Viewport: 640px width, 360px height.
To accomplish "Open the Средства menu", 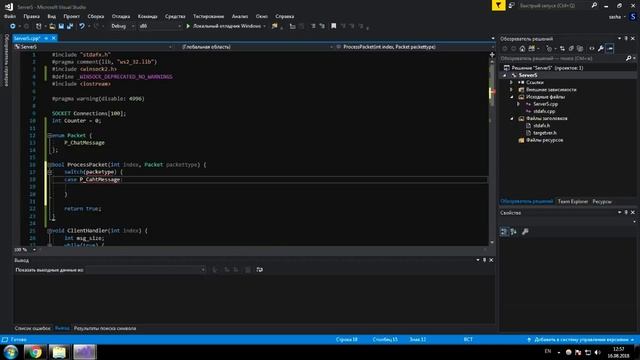I will point(175,16).
